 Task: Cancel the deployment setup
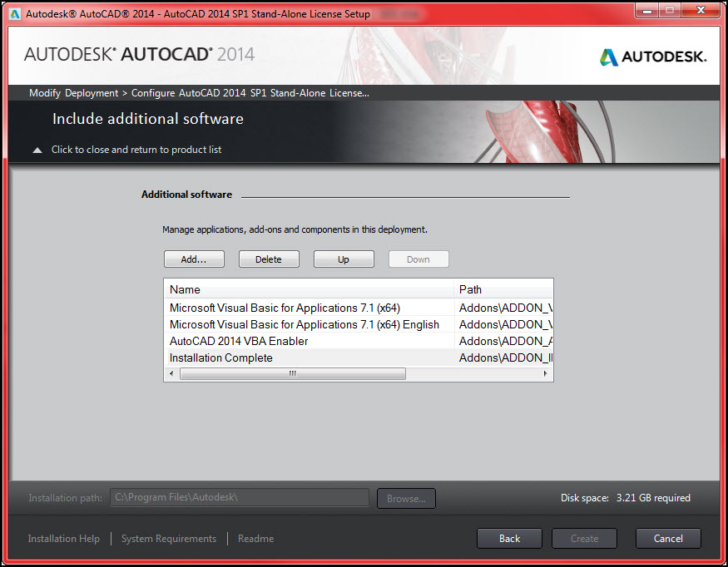coord(668,538)
